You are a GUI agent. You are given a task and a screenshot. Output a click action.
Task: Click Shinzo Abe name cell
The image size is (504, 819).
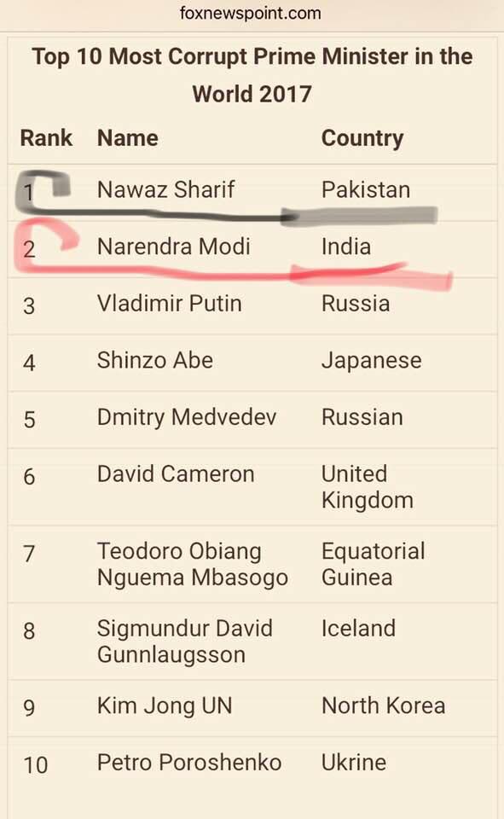pyautogui.click(x=155, y=360)
